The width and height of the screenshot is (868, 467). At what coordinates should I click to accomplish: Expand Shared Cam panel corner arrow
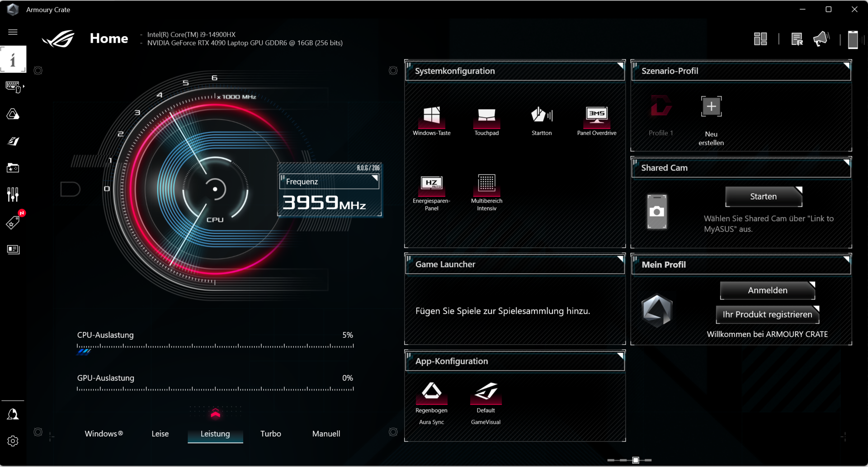[846, 163]
